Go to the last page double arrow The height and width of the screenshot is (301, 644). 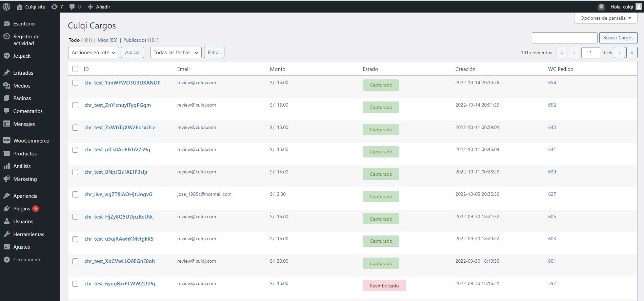point(632,53)
